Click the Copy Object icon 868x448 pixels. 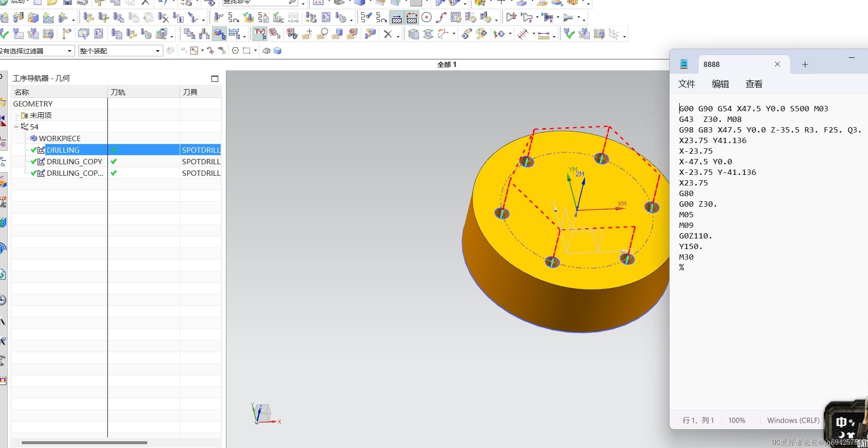pyautogui.click(x=118, y=18)
